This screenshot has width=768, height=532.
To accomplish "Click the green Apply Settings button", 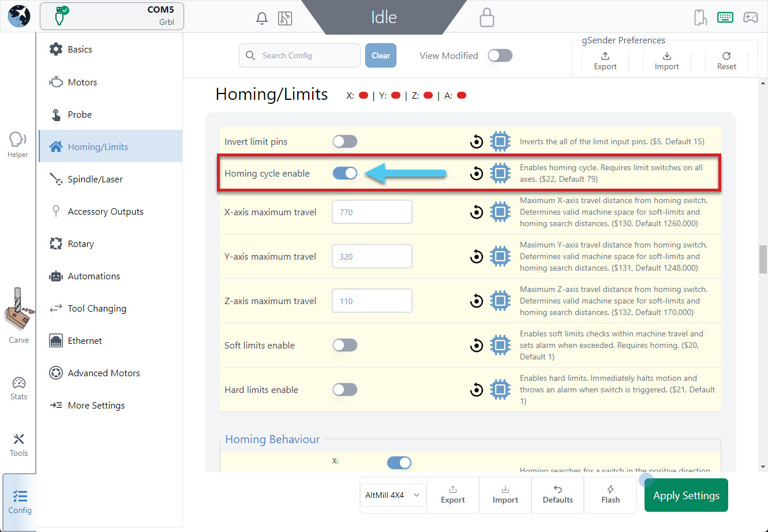I will tap(685, 496).
